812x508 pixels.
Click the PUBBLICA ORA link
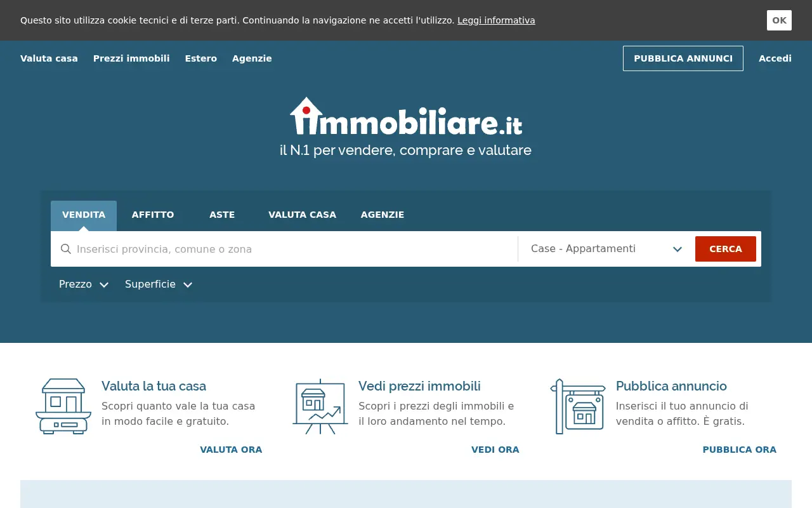click(740, 450)
